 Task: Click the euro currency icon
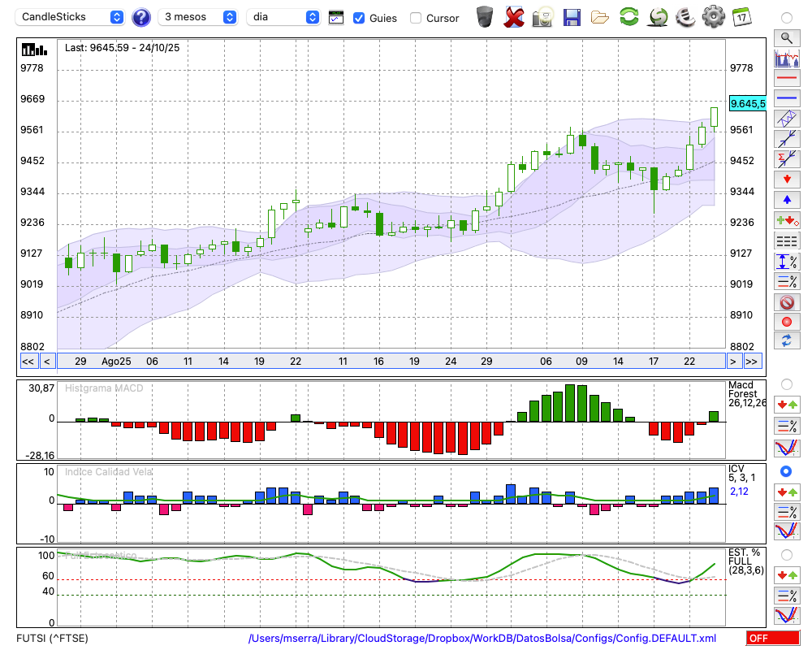click(x=685, y=16)
